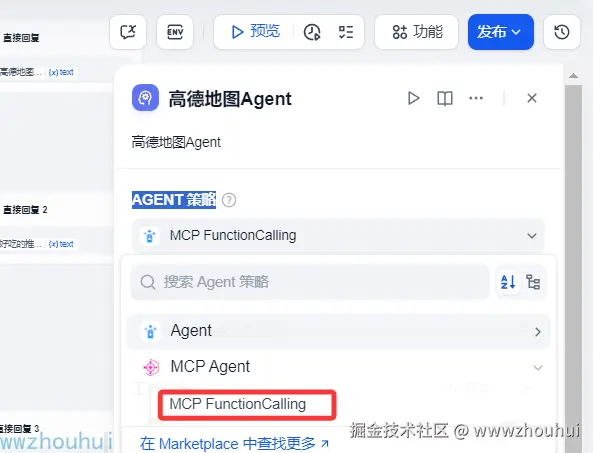
Task: Open version history icon beside publish button
Action: click(x=562, y=32)
